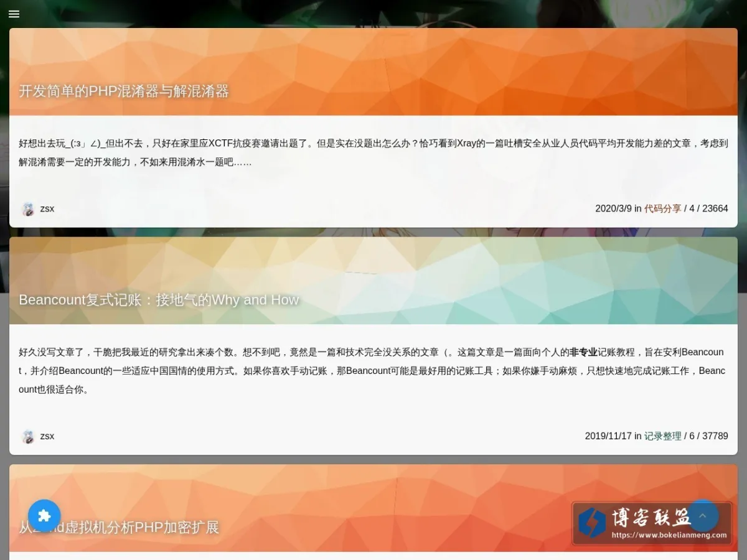Click the date 2020/3/9
Image resolution: width=747 pixels, height=560 pixels.
pos(613,208)
